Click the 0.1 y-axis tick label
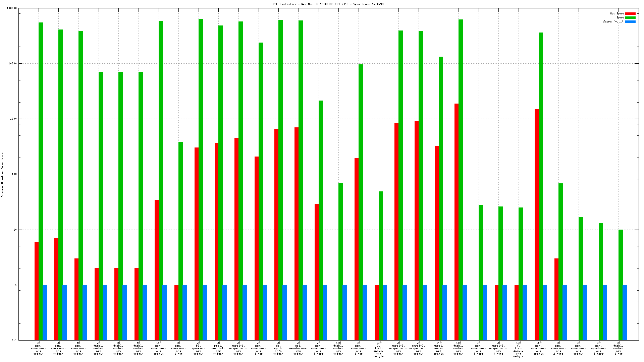Screen dimensions: 644x362 [14, 341]
